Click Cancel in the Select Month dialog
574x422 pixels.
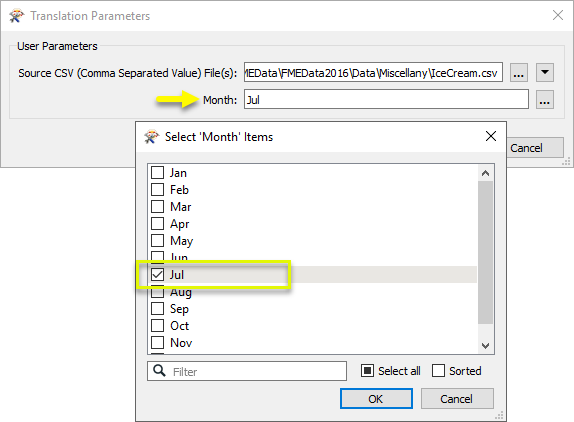457,399
